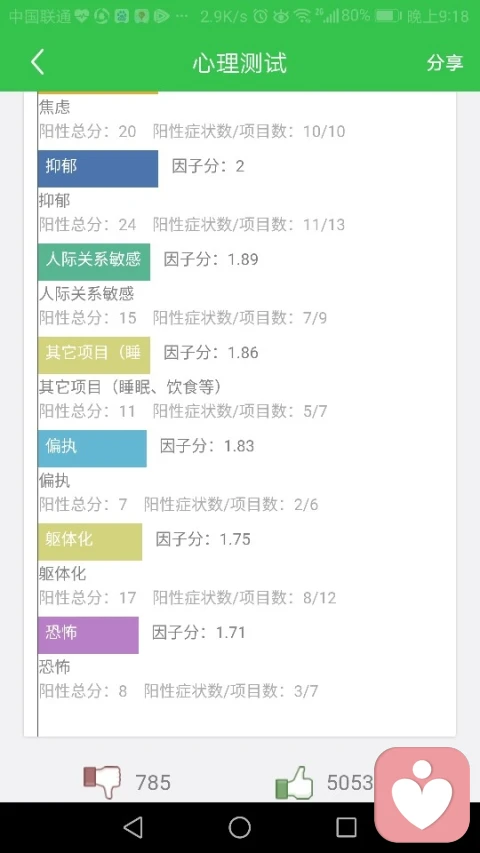Select the yellow 其它项目 factor bar
The height and width of the screenshot is (853, 480).
(94, 355)
